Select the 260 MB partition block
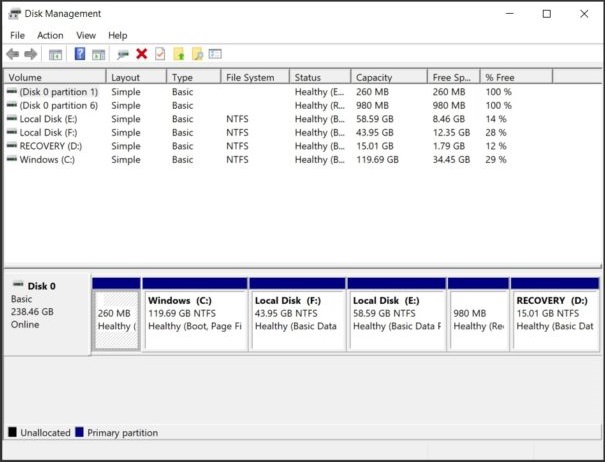 pyautogui.click(x=115, y=320)
